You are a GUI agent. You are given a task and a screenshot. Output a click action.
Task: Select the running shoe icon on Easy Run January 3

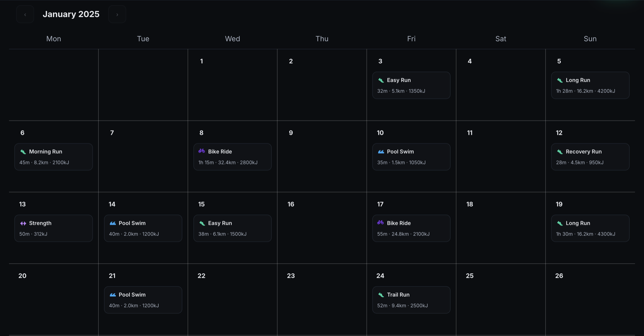click(380, 80)
